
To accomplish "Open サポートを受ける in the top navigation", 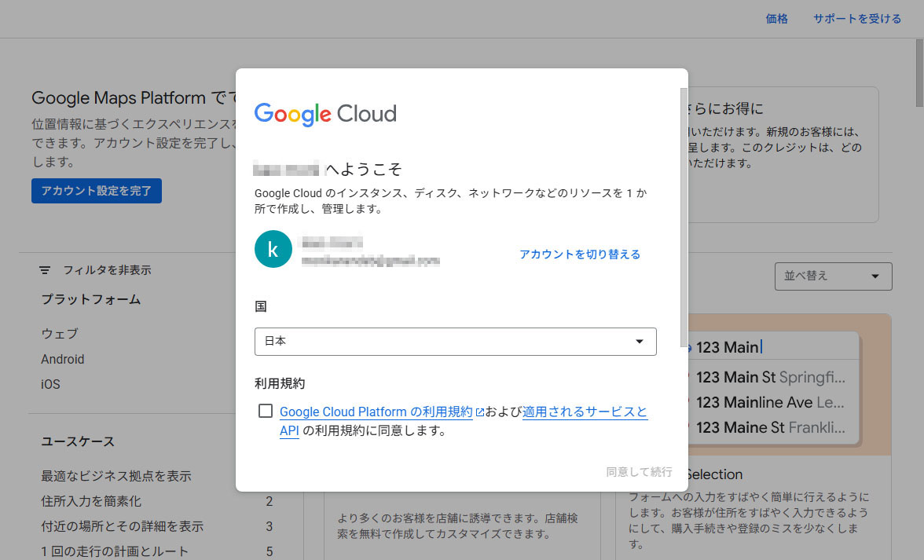I will tap(857, 19).
